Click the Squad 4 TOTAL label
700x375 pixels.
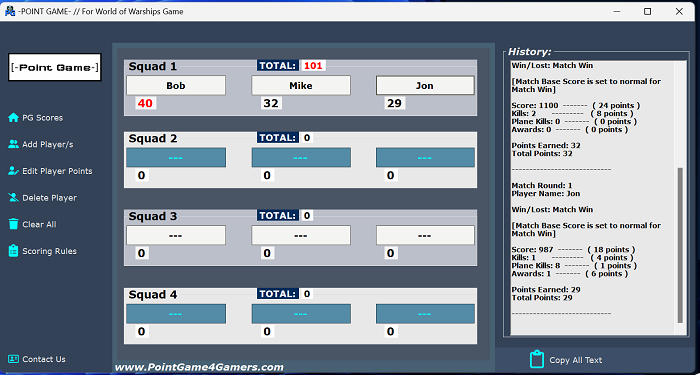(278, 294)
